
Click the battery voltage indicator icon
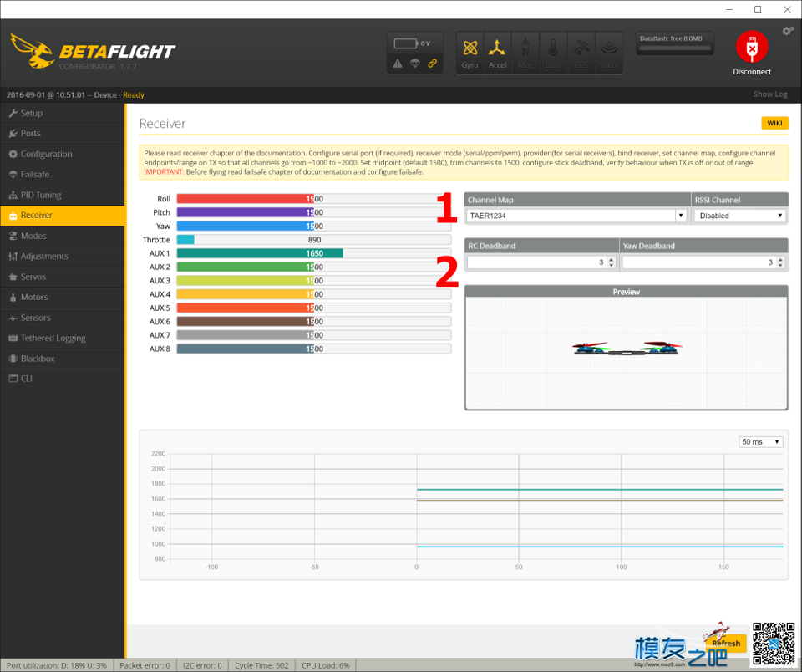pos(407,43)
